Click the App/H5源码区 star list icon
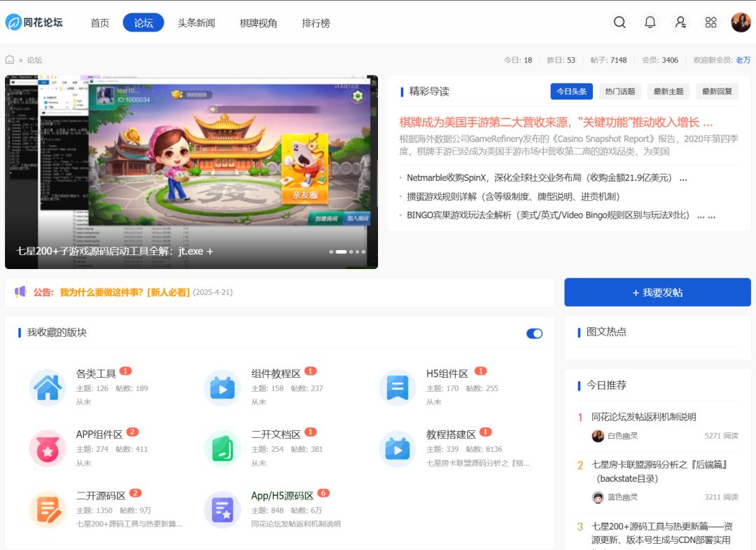This screenshot has height=550, width=756. pyautogui.click(x=223, y=509)
